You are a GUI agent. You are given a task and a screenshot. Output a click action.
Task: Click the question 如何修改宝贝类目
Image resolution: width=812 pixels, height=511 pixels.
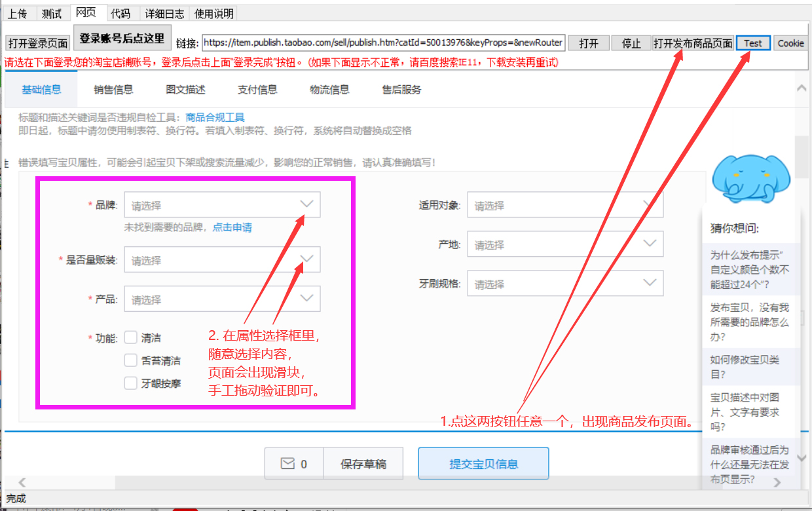(x=750, y=367)
